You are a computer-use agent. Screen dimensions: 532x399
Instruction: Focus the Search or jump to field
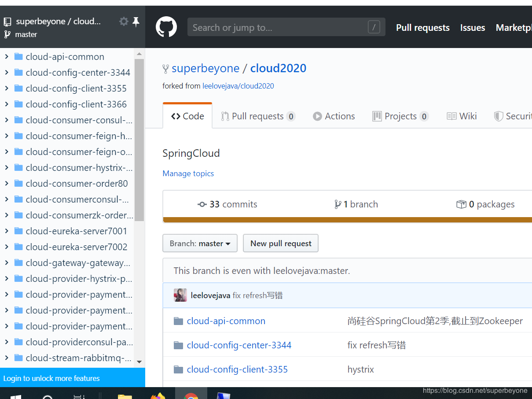pyautogui.click(x=286, y=27)
